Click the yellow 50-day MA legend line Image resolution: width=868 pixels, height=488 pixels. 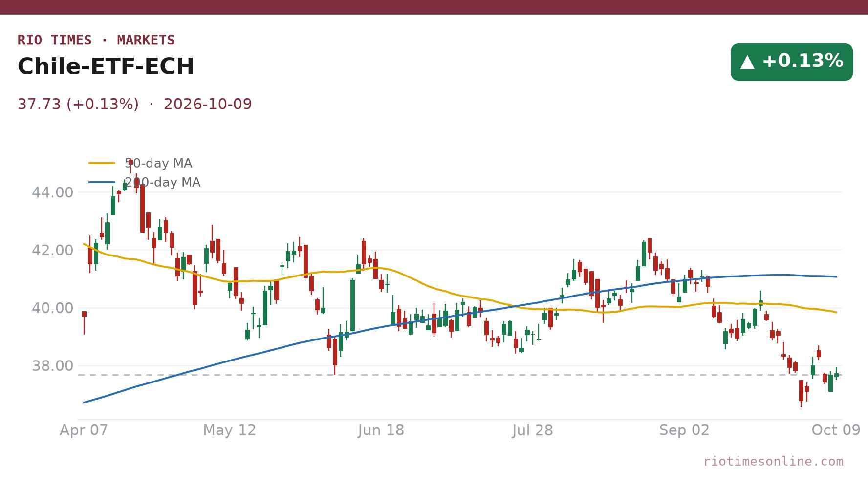click(102, 163)
